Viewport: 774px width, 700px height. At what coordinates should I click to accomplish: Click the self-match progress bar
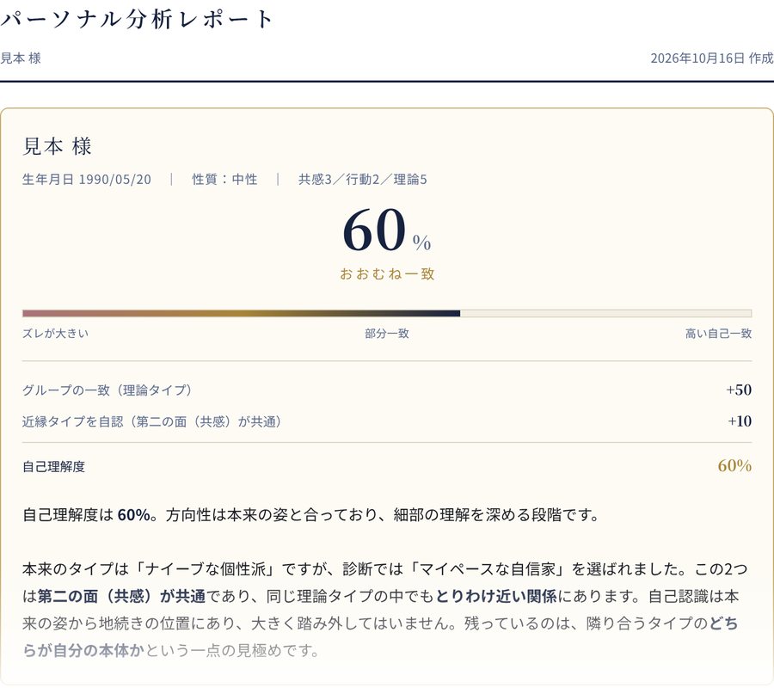tap(387, 314)
